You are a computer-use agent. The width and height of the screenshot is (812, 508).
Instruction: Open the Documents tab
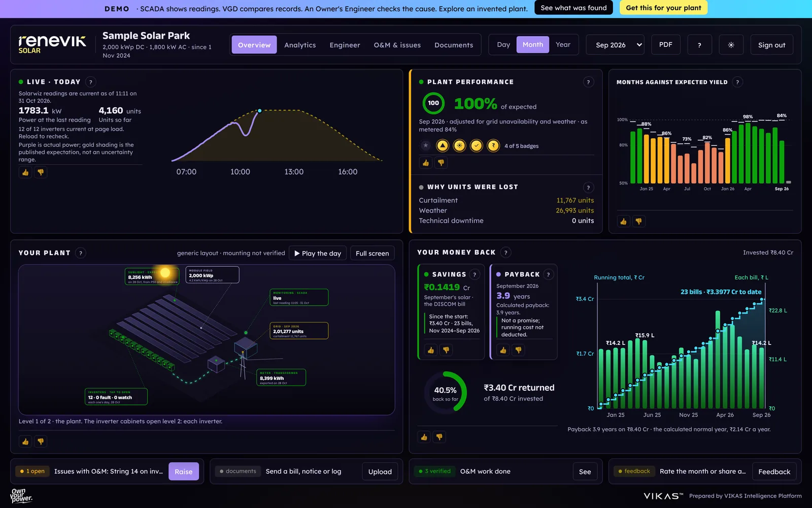(454, 45)
